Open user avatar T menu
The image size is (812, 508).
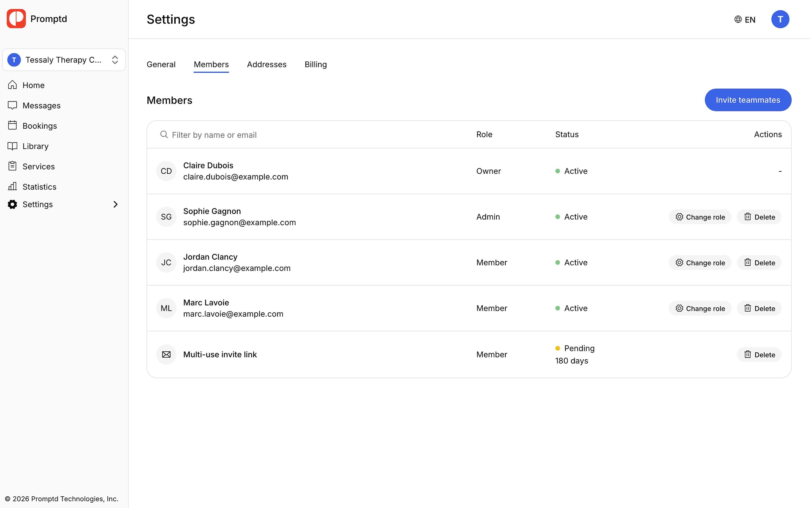780,19
